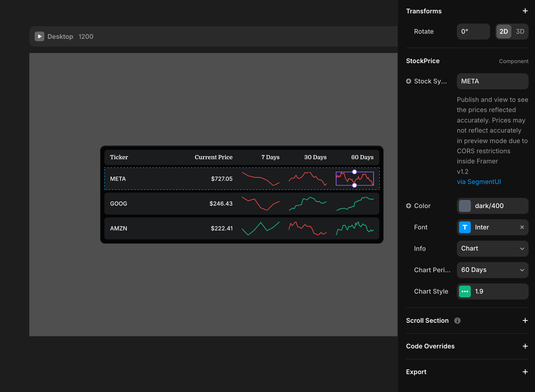This screenshot has height=392, width=535.
Task: Click the Rotate degree input field
Action: [x=473, y=32]
